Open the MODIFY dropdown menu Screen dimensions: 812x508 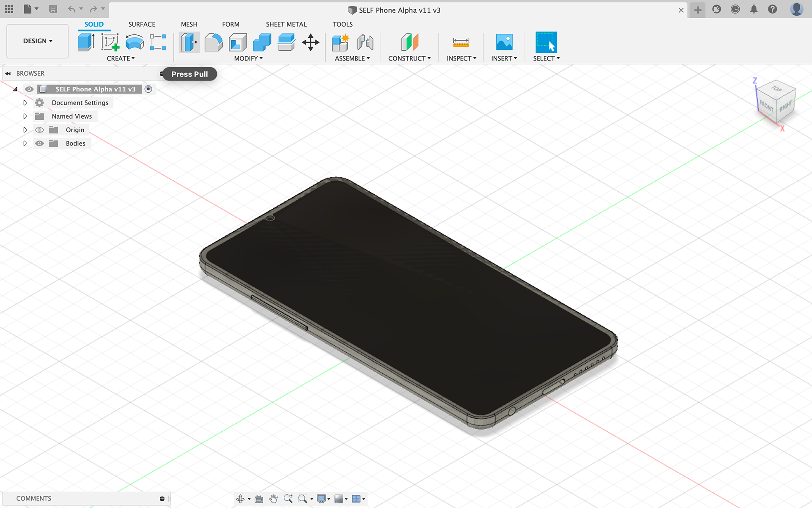[x=248, y=58]
